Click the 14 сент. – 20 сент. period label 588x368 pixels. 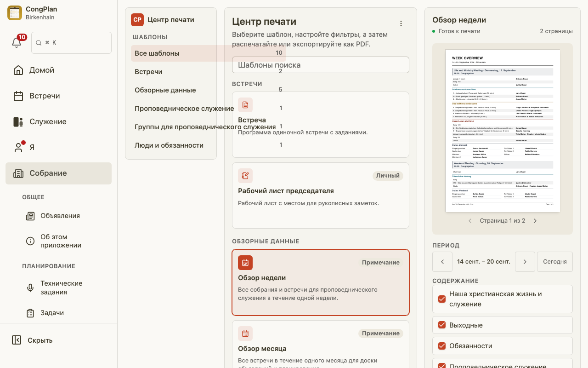[484, 262]
